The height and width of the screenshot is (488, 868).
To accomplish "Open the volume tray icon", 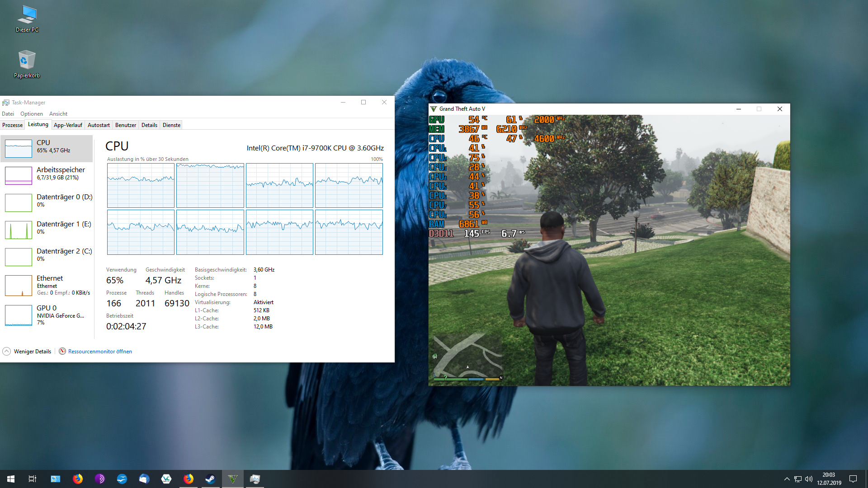I will tap(809, 479).
